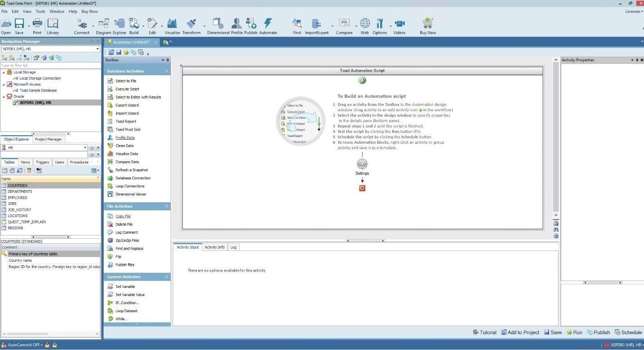
Task: Click the Tutorial button
Action: point(485,332)
